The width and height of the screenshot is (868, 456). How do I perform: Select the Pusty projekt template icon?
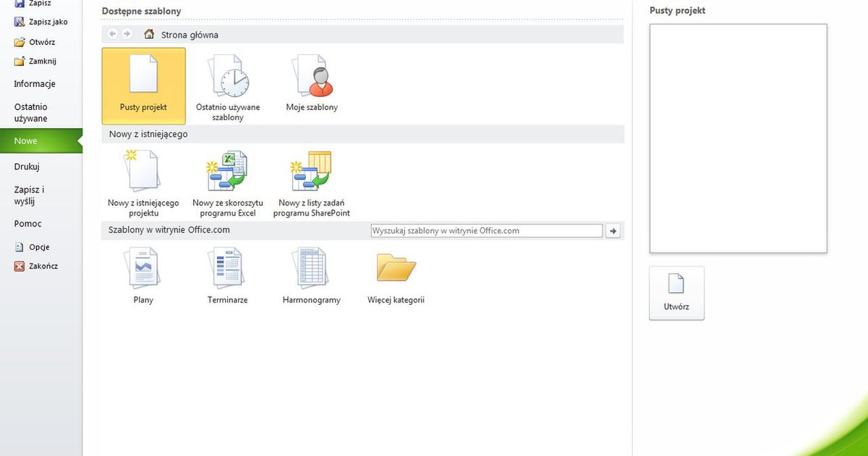[x=142, y=80]
